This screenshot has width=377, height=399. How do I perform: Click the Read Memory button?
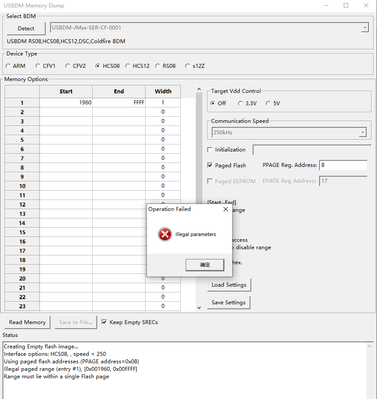pyautogui.click(x=27, y=322)
